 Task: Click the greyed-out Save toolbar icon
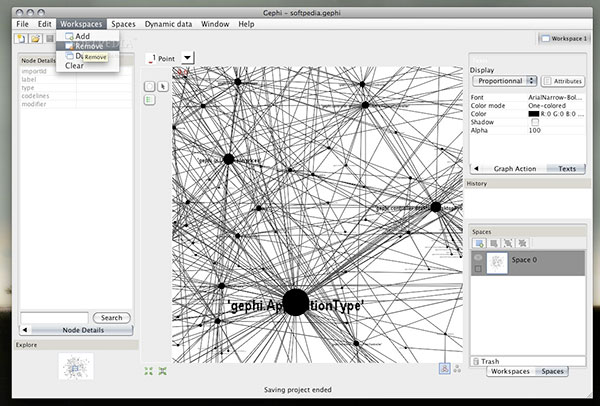point(50,38)
